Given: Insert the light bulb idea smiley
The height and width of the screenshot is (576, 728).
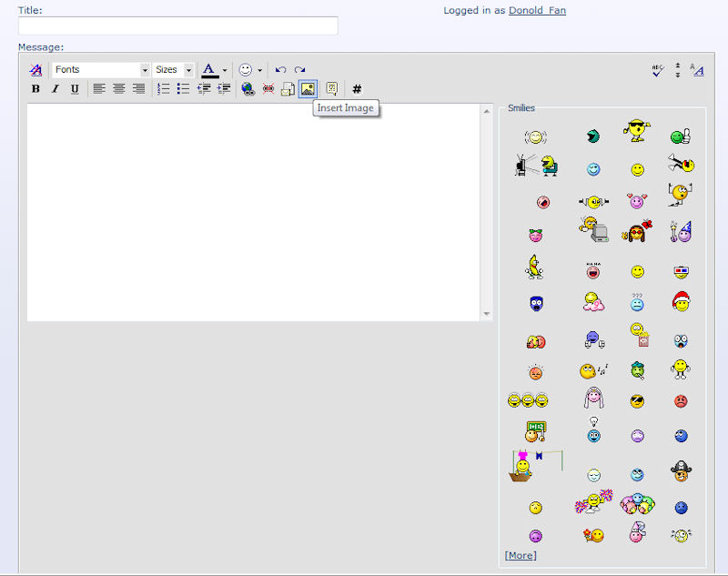Looking at the screenshot, I should tap(594, 429).
